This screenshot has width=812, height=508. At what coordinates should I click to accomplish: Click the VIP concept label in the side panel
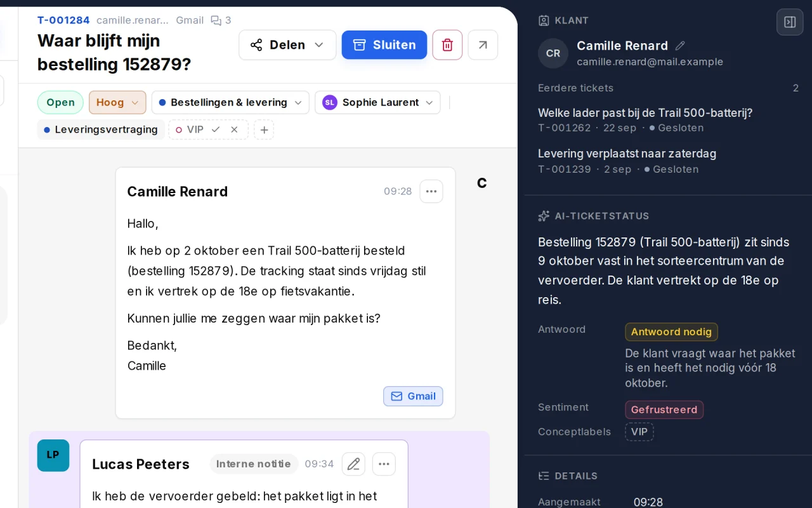(639, 432)
